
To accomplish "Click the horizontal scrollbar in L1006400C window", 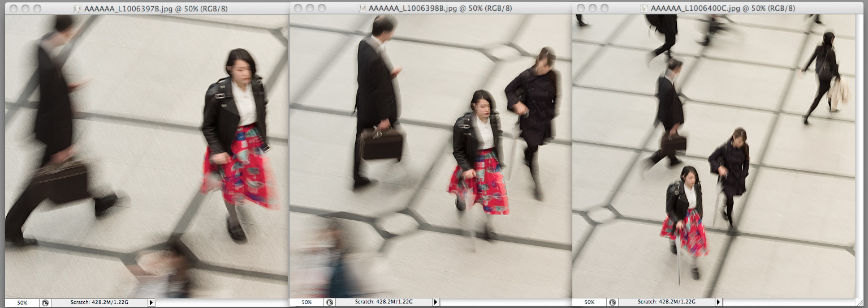I will click(x=789, y=303).
